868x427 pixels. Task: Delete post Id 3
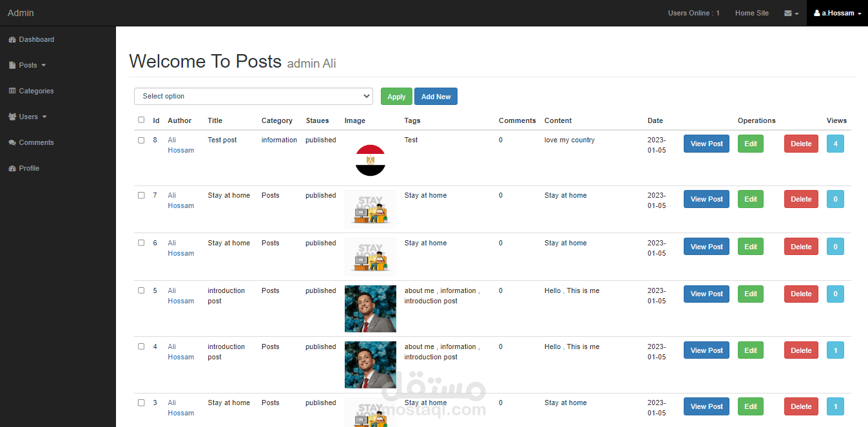coord(801,406)
